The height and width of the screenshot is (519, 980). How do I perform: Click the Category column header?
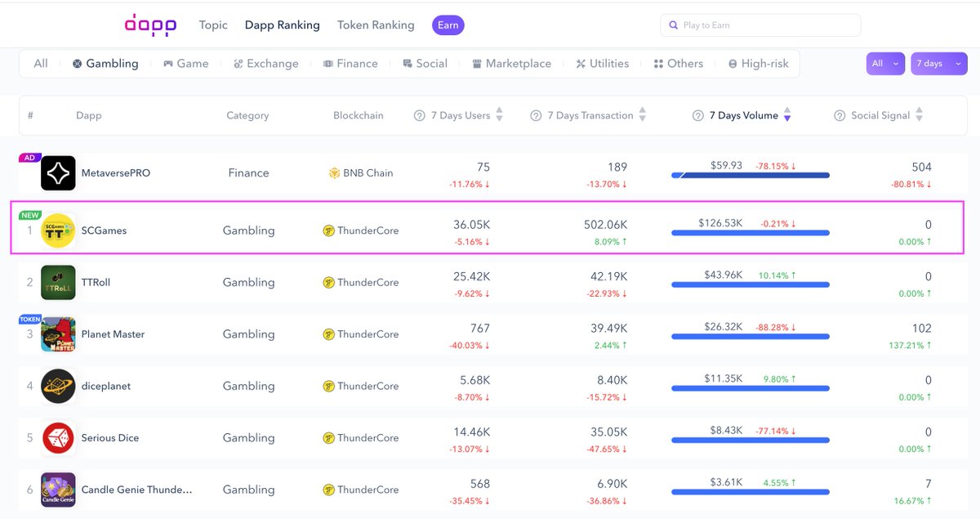point(247,116)
